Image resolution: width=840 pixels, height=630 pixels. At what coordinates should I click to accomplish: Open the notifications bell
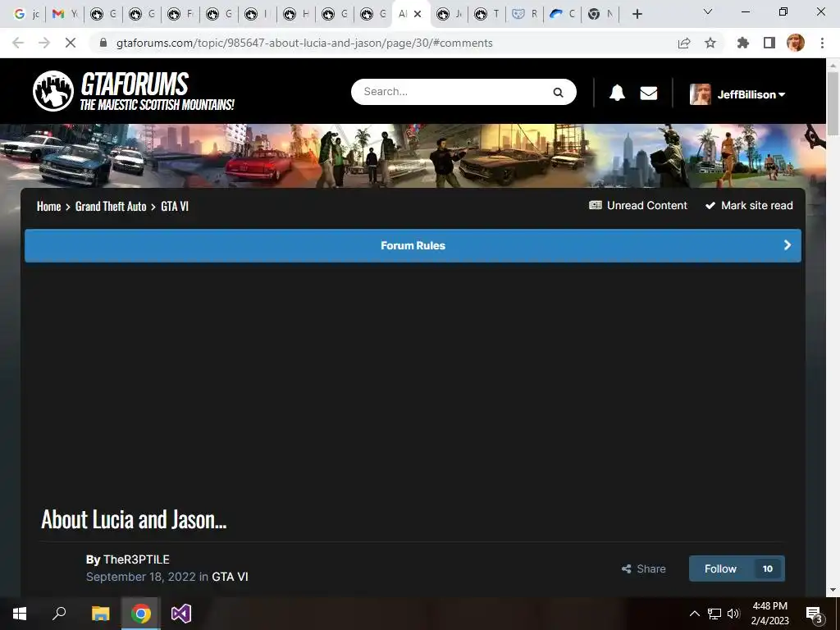coord(617,93)
